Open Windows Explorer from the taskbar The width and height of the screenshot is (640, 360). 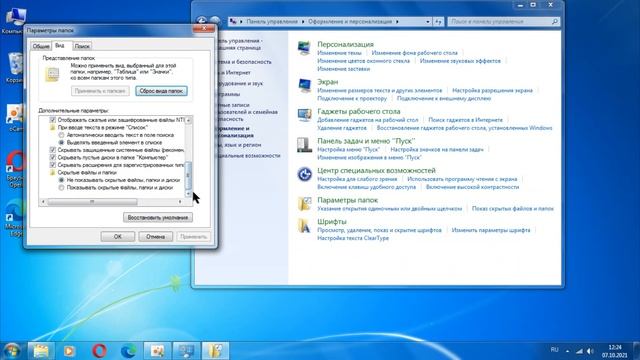40,351
